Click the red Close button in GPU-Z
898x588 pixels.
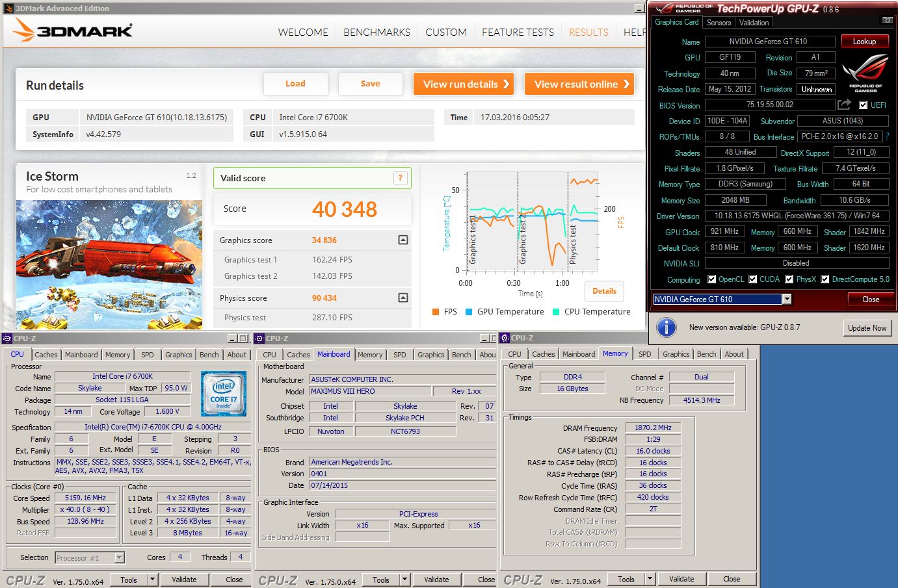[871, 300]
